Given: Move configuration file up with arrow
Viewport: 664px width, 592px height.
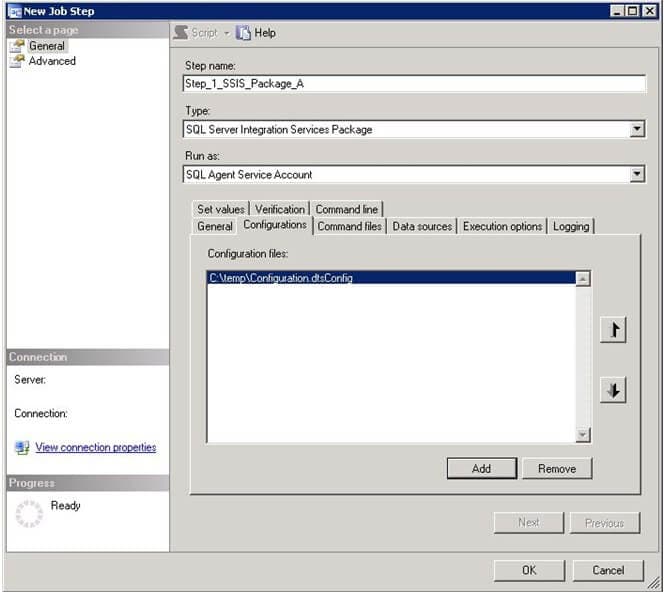Looking at the screenshot, I should tap(613, 331).
